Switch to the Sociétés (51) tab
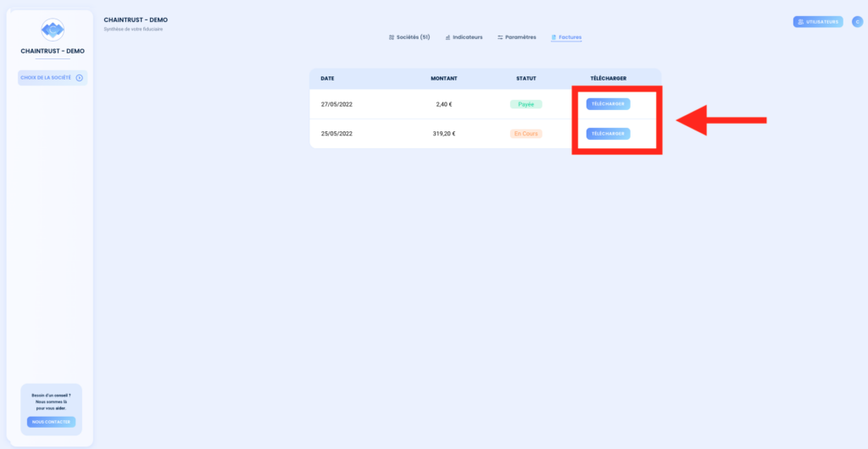 click(x=409, y=37)
